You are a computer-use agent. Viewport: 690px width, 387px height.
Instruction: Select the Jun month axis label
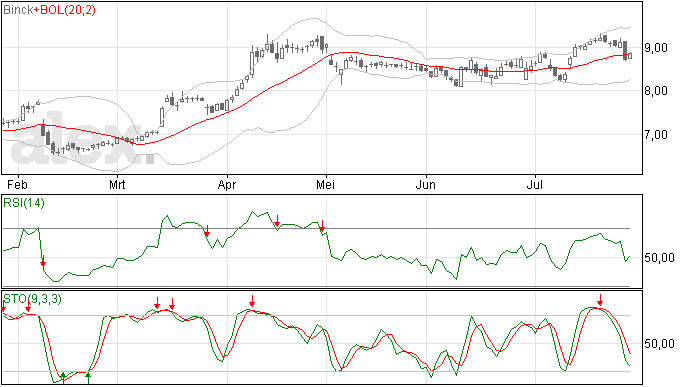(x=426, y=184)
